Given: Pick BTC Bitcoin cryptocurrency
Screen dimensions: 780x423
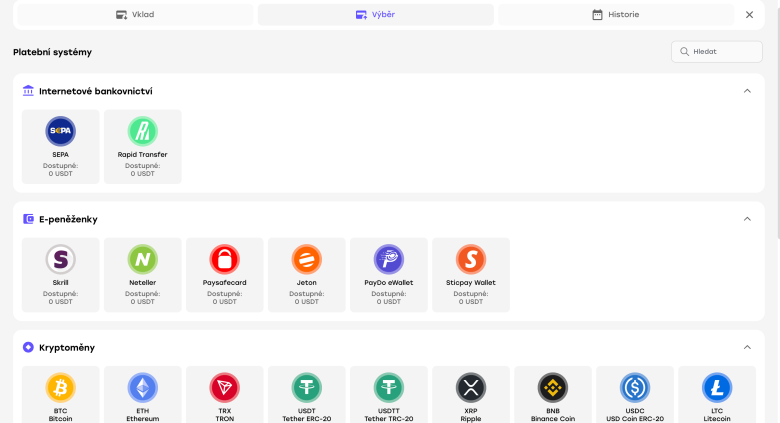Looking at the screenshot, I should click(61, 395).
